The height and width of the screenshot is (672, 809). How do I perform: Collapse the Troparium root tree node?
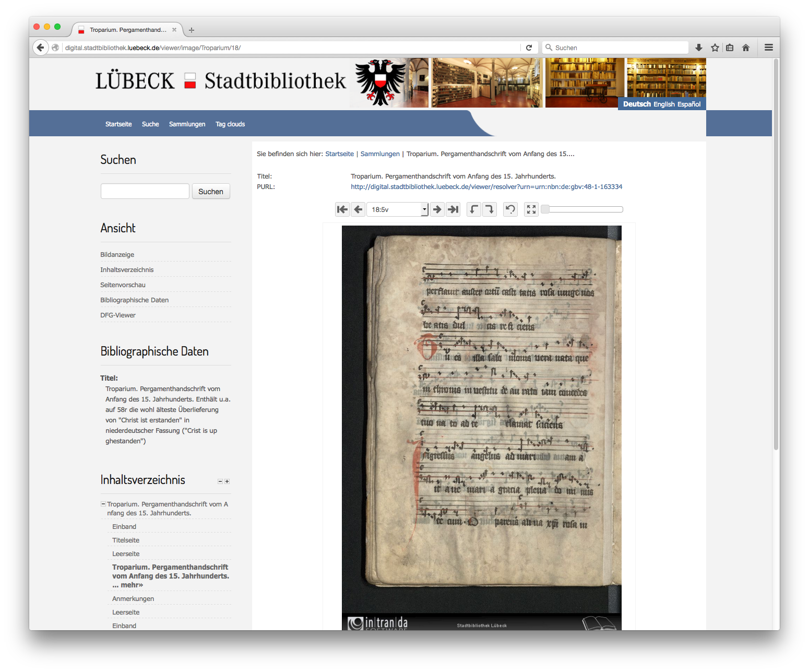pyautogui.click(x=103, y=504)
